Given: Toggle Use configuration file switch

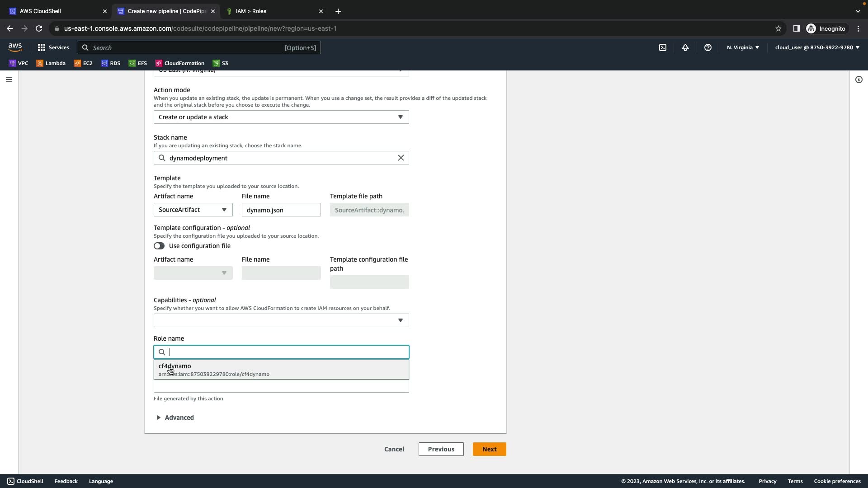Looking at the screenshot, I should (159, 246).
